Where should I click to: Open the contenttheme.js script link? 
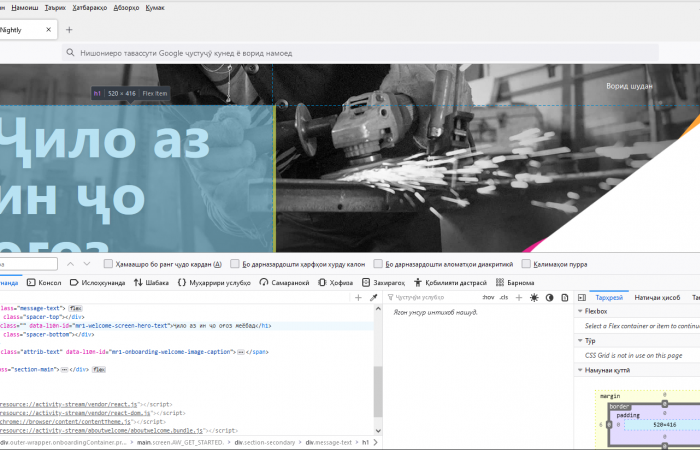click(65, 422)
